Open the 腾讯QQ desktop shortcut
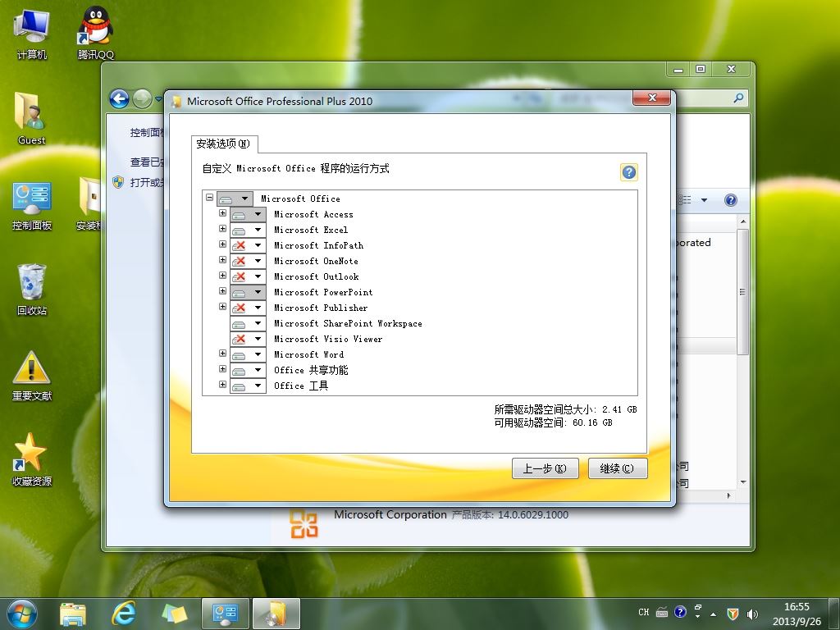This screenshot has width=840, height=630. 96,33
